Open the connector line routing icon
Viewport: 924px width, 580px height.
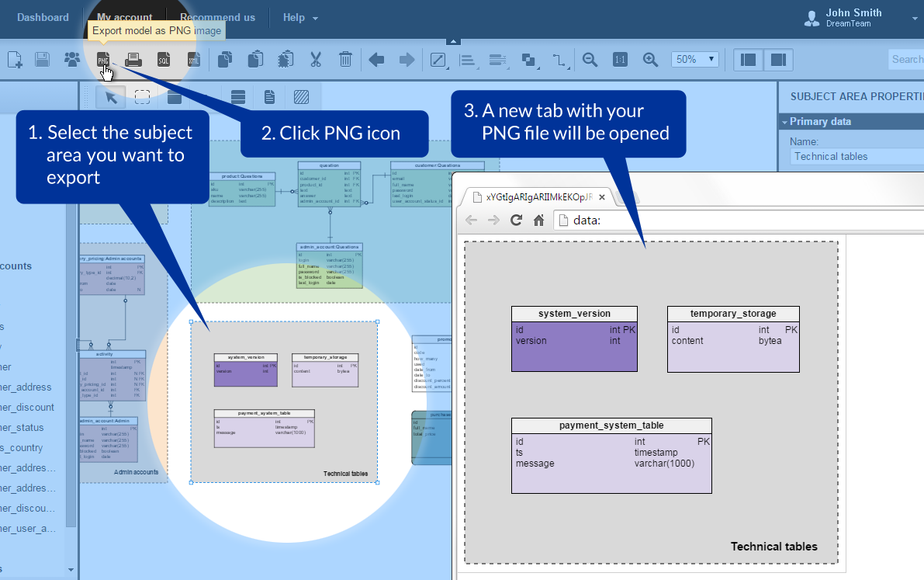559,60
